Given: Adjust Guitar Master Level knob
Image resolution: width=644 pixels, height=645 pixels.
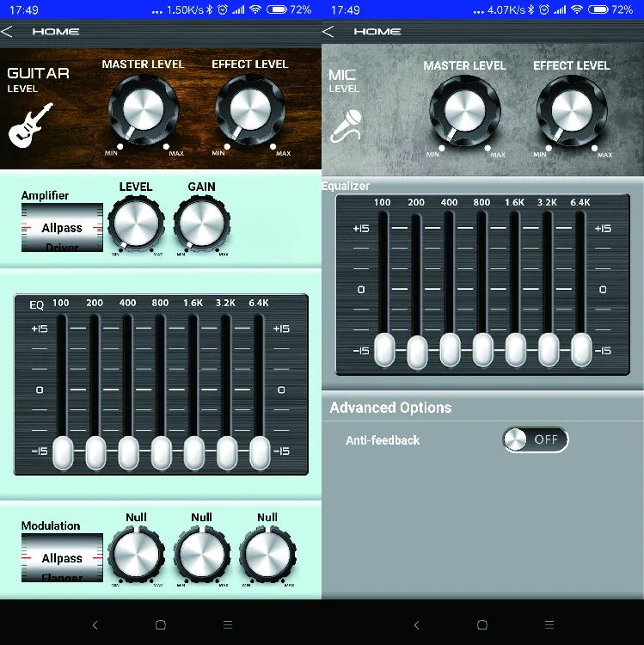Looking at the screenshot, I should [x=143, y=109].
